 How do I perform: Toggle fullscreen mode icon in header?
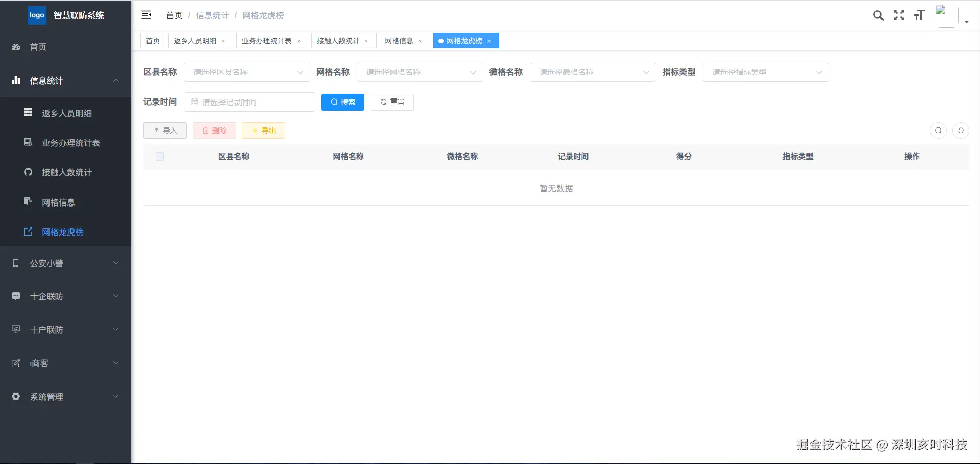coord(899,15)
